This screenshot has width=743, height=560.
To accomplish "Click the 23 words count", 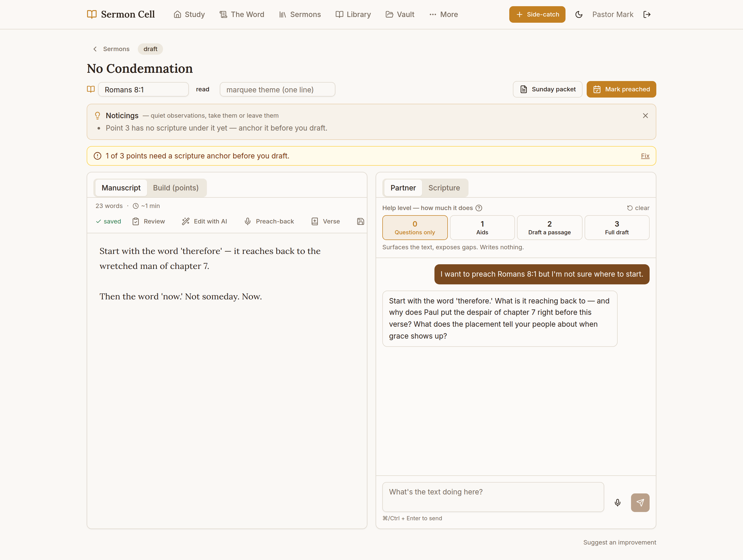I will tap(109, 206).
